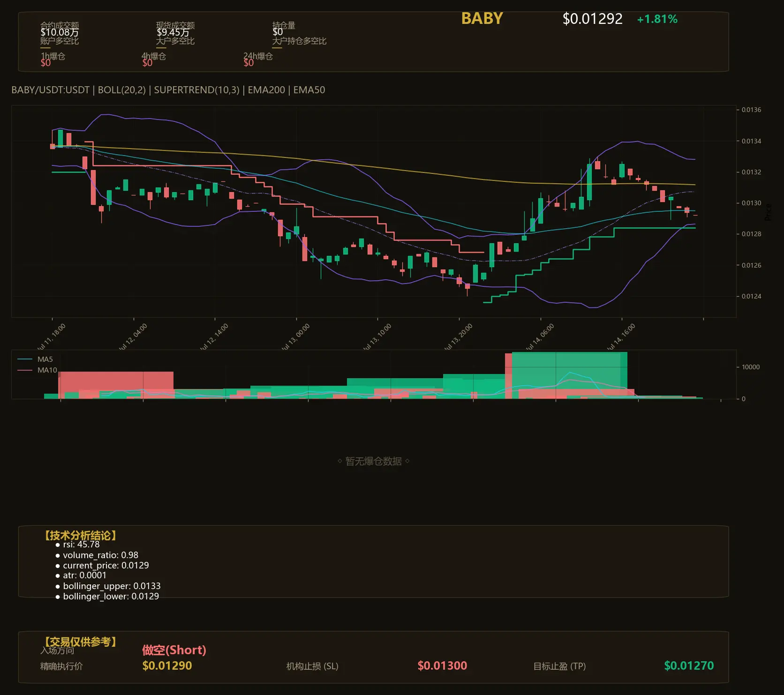784x695 pixels.
Task: Click the Jul 14, 16:00 time label
Action: pos(621,337)
